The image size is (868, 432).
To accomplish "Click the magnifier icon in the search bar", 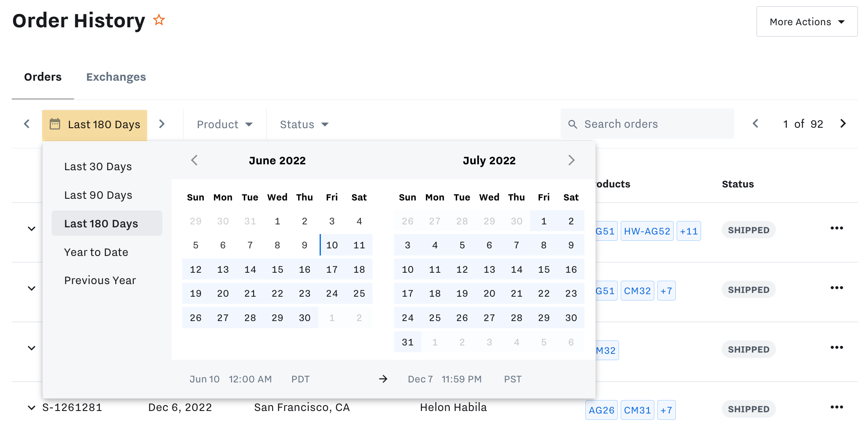I will point(573,124).
